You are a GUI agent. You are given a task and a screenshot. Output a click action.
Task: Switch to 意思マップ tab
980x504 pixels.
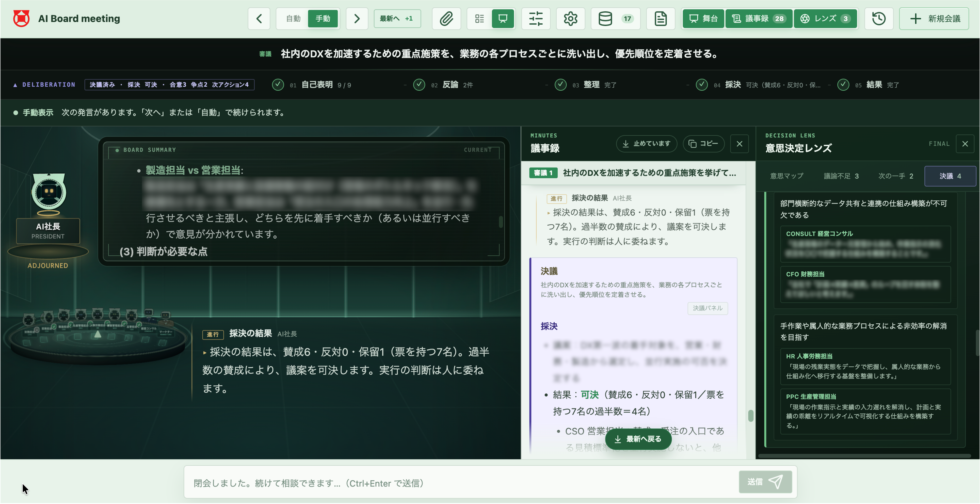[786, 176]
